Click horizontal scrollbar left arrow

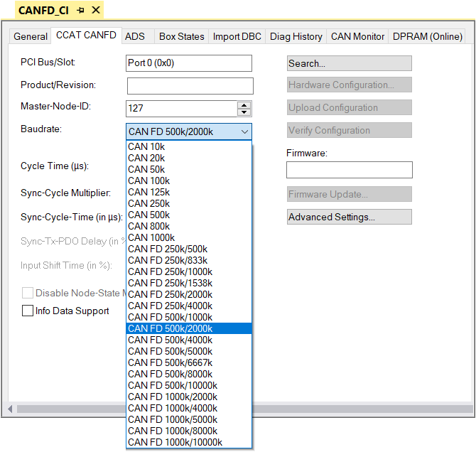[10, 409]
